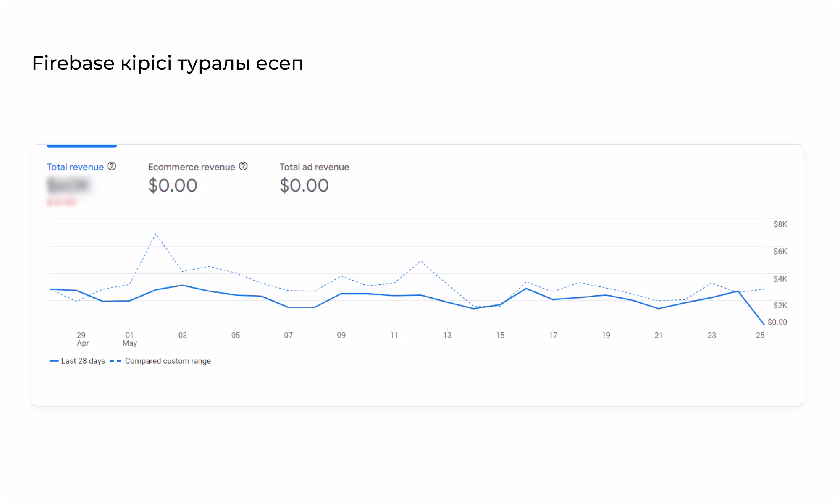Click help icon next to Total revenue
Image resolution: width=840 pixels, height=504 pixels.
coord(112,166)
